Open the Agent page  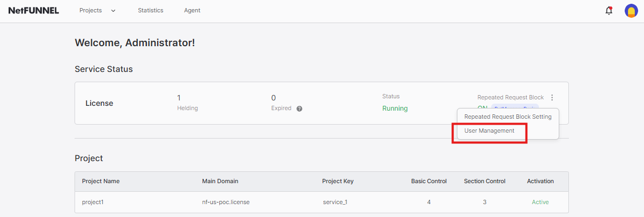coord(192,10)
